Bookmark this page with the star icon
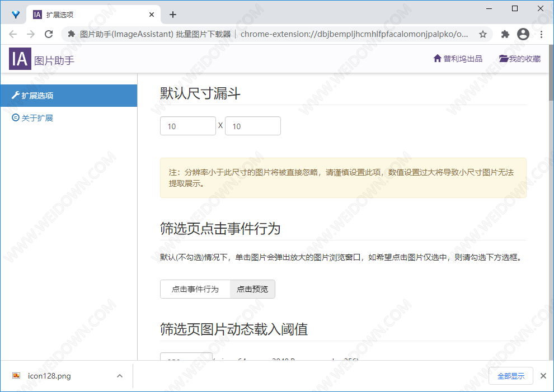The height and width of the screenshot is (392, 554). [483, 34]
